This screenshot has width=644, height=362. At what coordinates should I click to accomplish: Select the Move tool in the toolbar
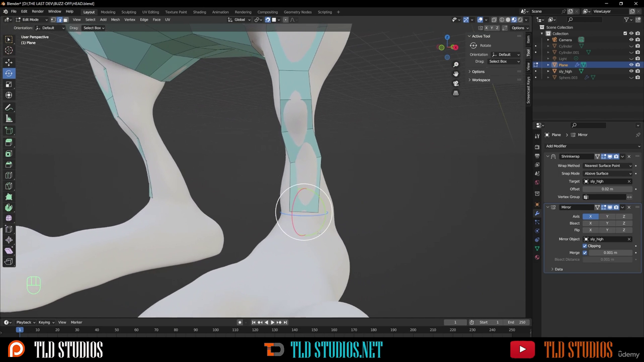pos(9,62)
